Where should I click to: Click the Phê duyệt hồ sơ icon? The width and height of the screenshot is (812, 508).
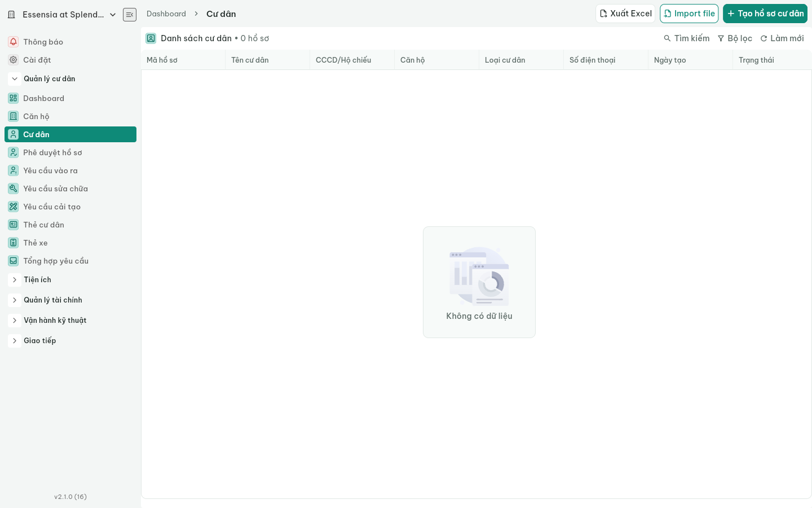(14, 152)
